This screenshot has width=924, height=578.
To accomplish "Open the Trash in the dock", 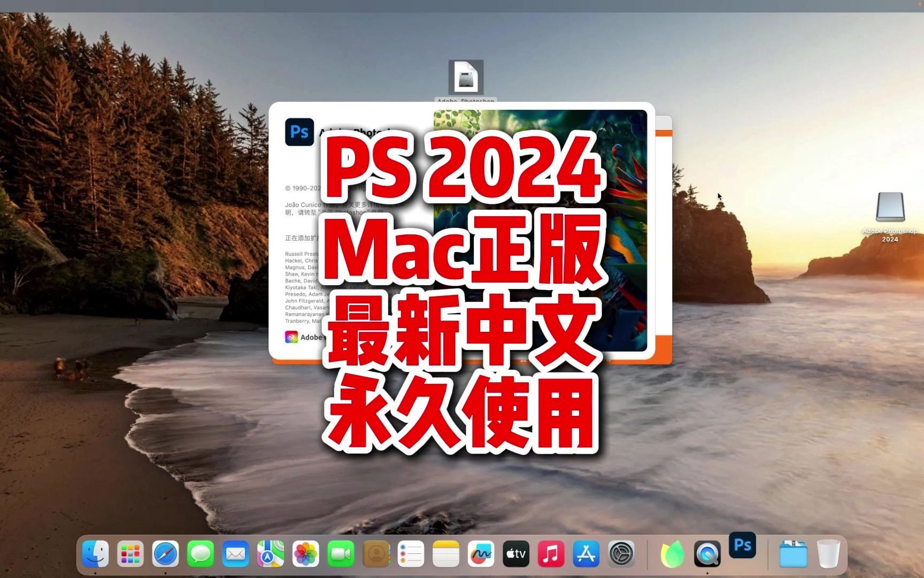I will [x=828, y=554].
